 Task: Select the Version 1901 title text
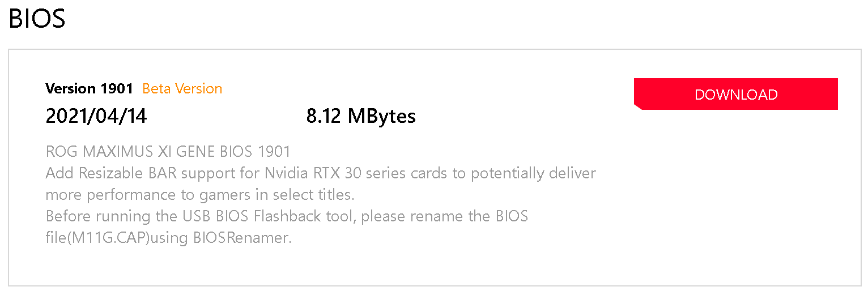[89, 89]
